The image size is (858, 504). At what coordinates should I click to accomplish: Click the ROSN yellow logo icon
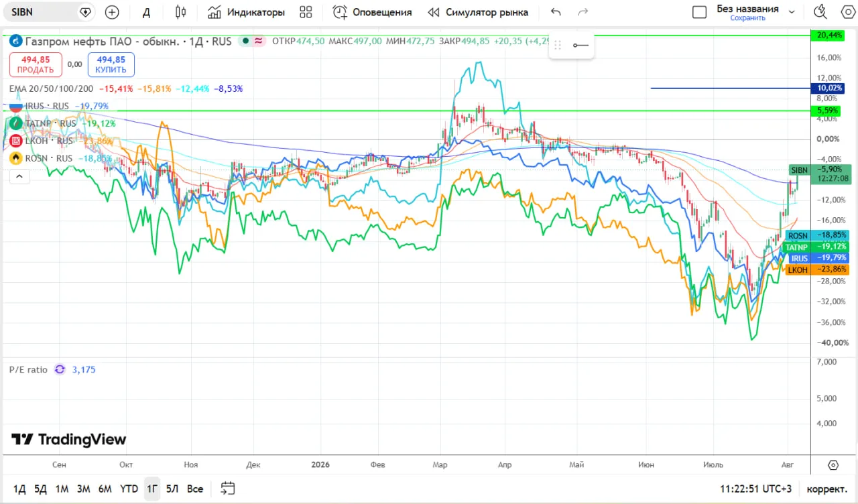click(x=15, y=158)
